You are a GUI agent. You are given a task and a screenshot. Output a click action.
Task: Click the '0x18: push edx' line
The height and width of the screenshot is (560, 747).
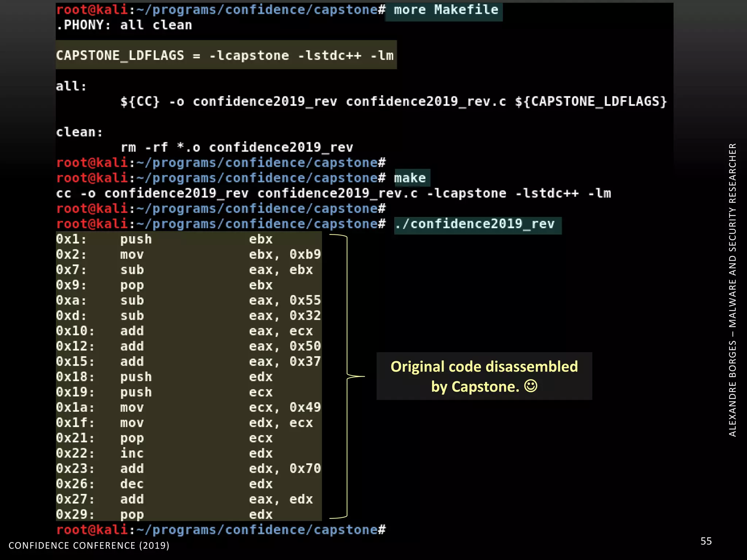coord(165,377)
